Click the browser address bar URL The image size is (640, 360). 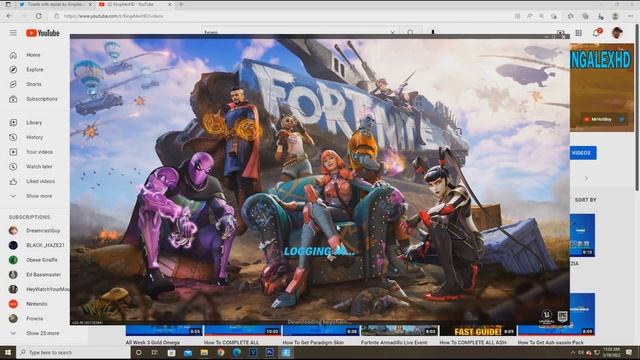(113, 16)
